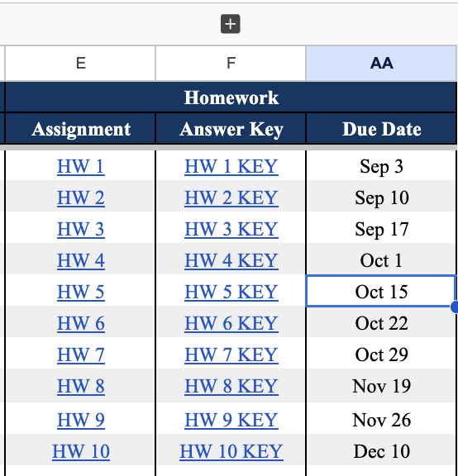458x476 pixels.
Task: Expand hidden columns with the plus button
Action: [230, 24]
